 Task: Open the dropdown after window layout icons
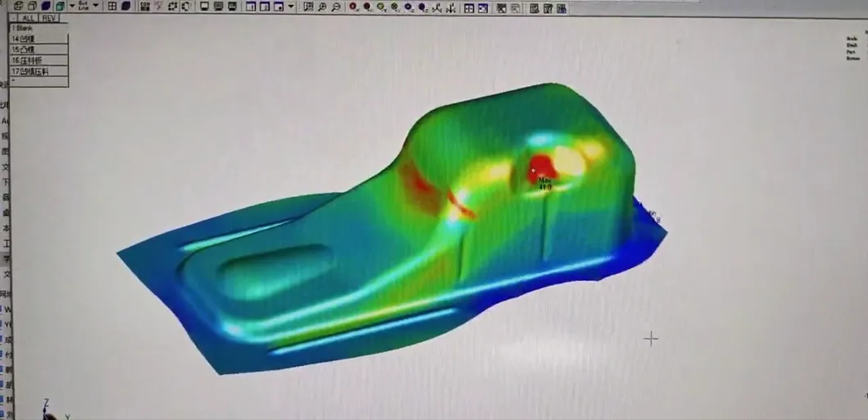(291, 6)
